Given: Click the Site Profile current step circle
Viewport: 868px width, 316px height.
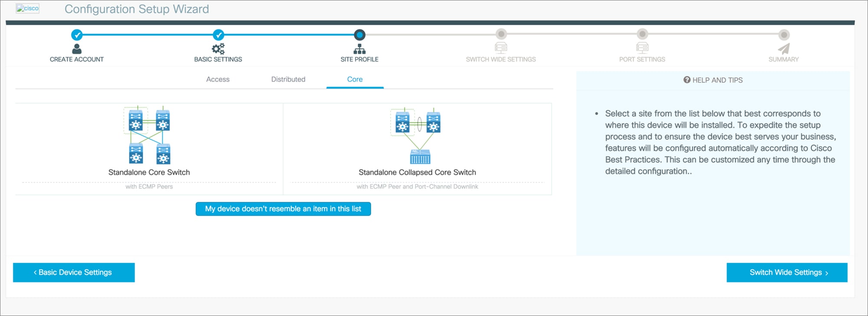Looking at the screenshot, I should pyautogui.click(x=359, y=35).
